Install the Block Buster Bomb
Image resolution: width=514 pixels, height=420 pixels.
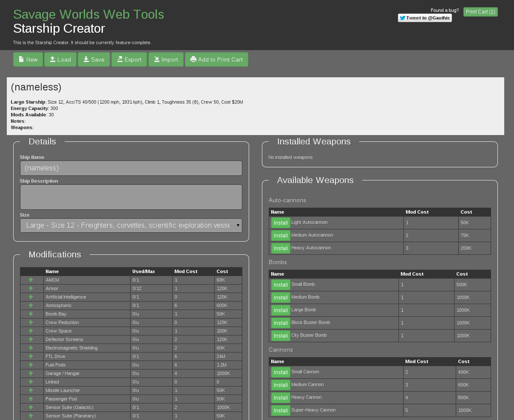click(x=281, y=323)
